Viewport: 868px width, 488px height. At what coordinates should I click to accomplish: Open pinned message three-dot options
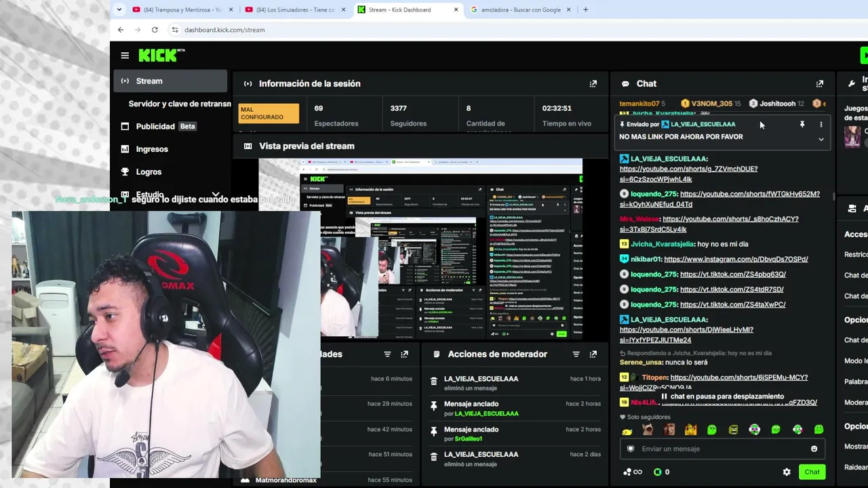[x=821, y=125]
